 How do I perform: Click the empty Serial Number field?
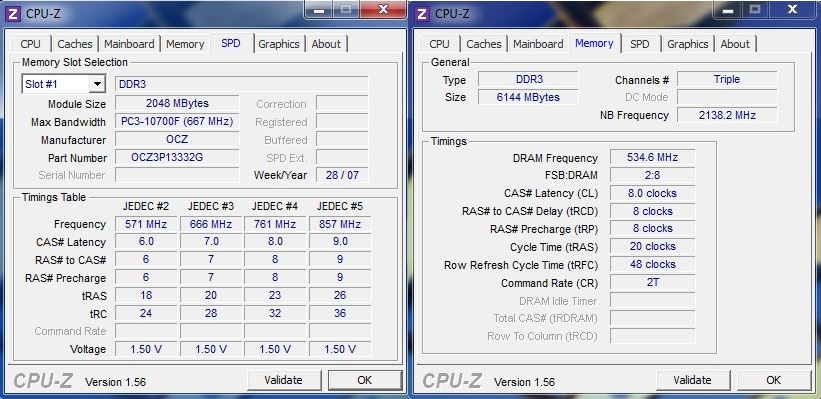point(177,175)
